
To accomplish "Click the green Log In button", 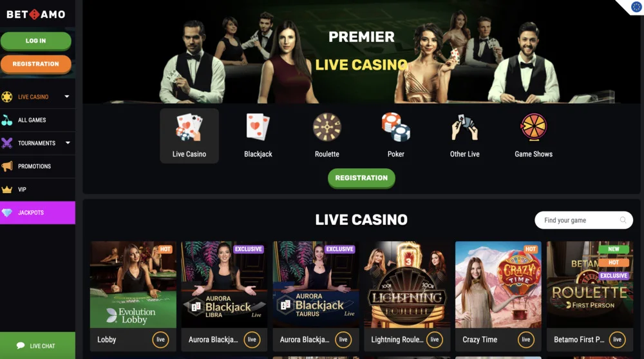I will (x=35, y=41).
